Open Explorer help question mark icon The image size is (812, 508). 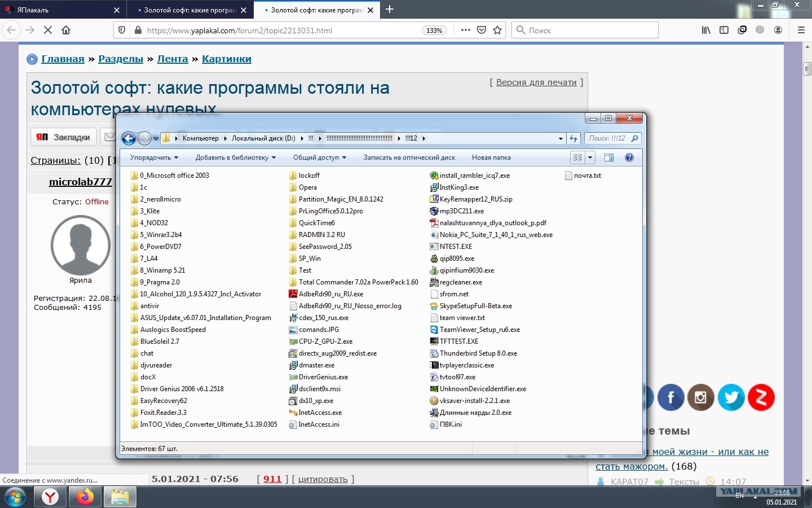point(629,157)
